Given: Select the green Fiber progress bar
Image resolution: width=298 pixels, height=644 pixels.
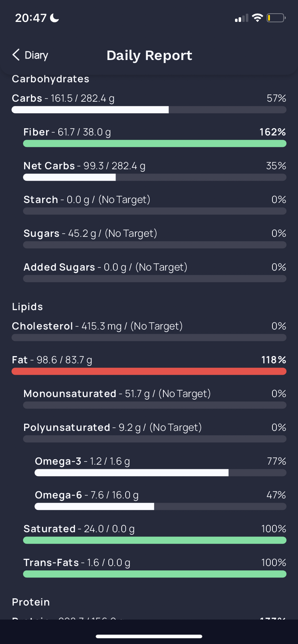Looking at the screenshot, I should point(155,144).
